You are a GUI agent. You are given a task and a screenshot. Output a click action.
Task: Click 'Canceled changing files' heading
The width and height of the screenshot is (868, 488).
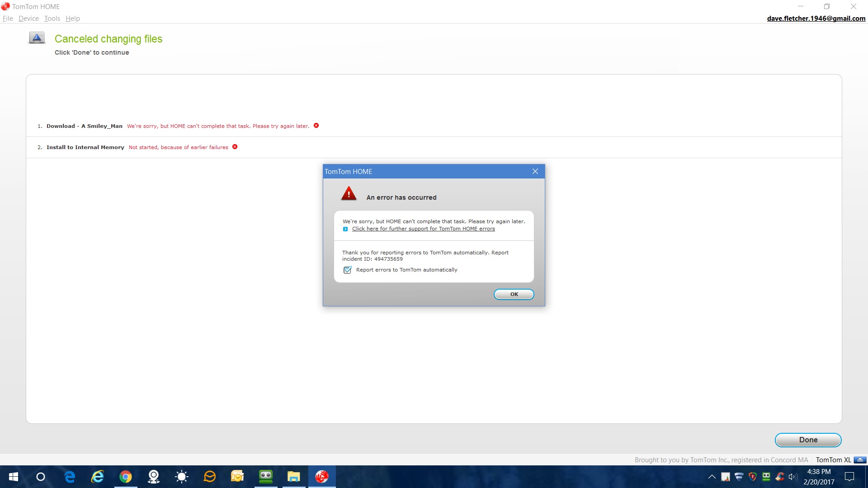point(108,39)
